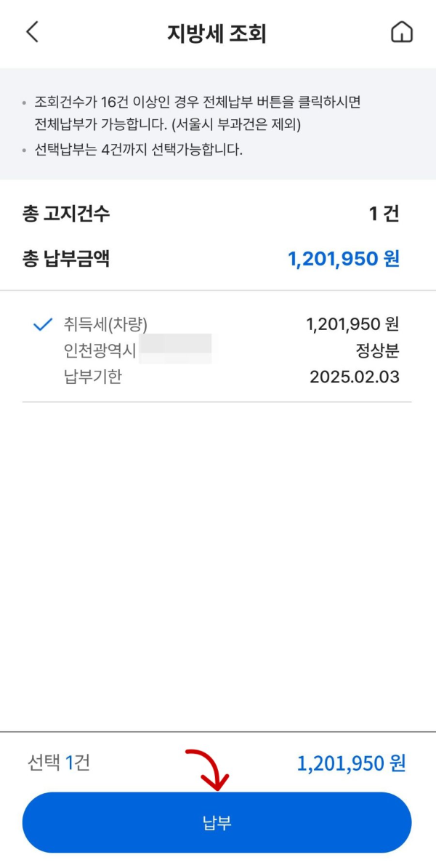This screenshot has width=436, height=868.
Task: Select the 지방세 조회 title bar
Action: [218, 33]
